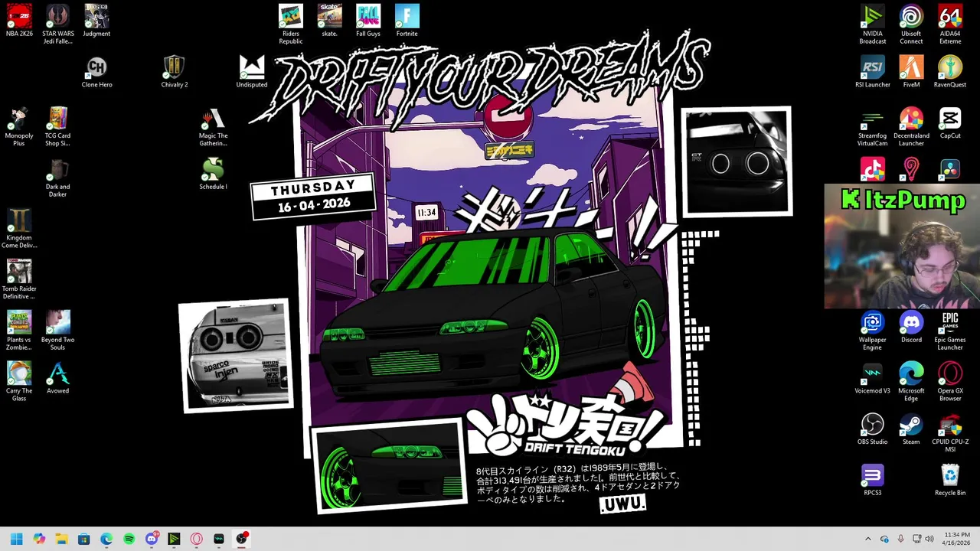Open NVIDIA Broadcast desktop shortcut
This screenshot has height=551, width=980.
[872, 24]
